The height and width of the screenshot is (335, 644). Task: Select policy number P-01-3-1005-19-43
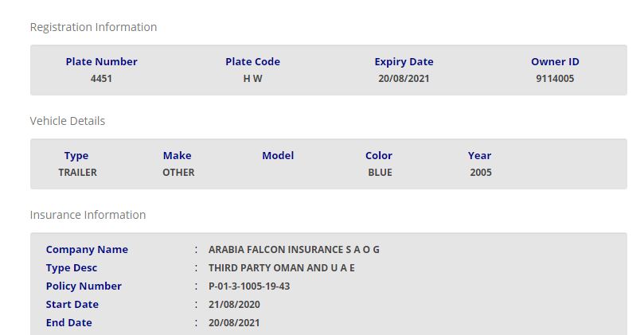(x=249, y=286)
